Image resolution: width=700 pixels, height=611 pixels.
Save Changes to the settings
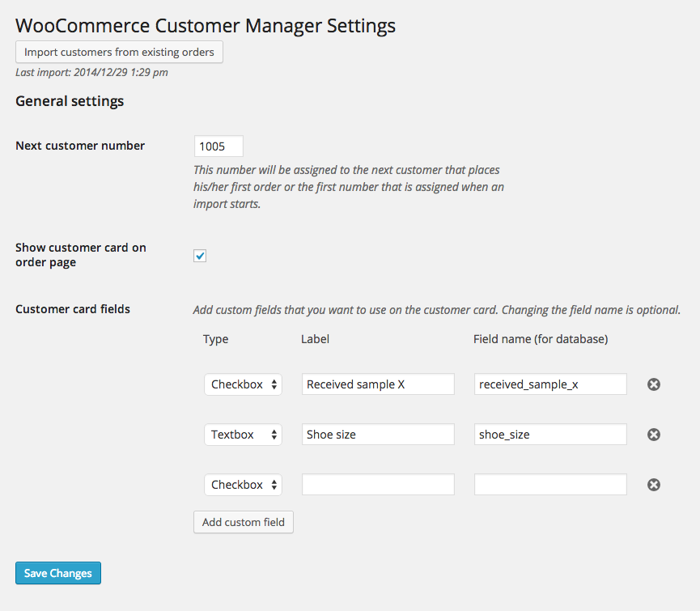click(x=57, y=573)
